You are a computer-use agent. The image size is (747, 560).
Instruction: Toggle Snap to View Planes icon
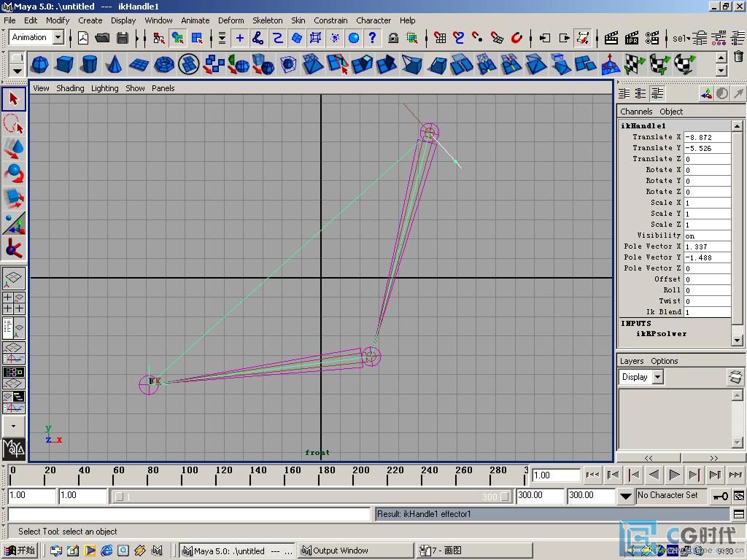tap(498, 38)
